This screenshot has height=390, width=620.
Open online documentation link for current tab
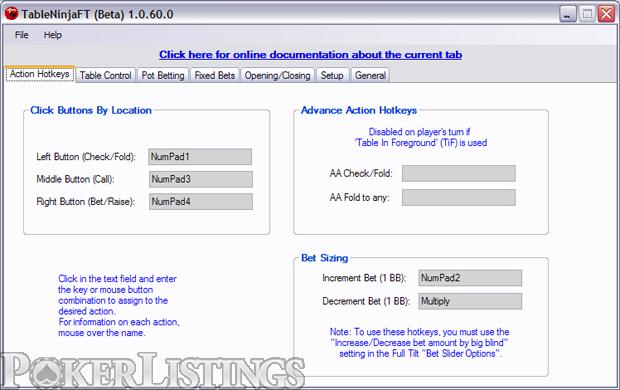point(310,55)
